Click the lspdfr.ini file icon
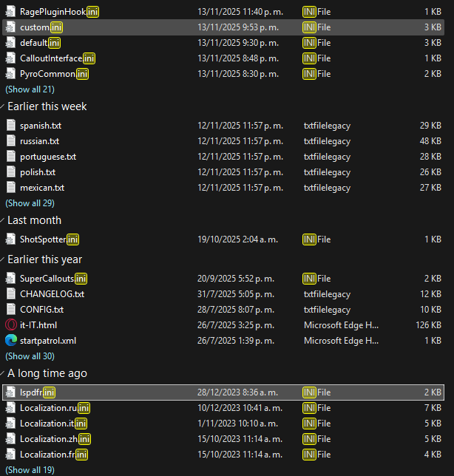The height and width of the screenshot is (476, 454). 10,392
